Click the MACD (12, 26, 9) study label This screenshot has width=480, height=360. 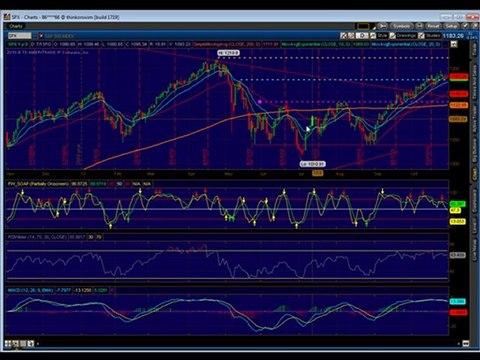[x=31, y=290]
